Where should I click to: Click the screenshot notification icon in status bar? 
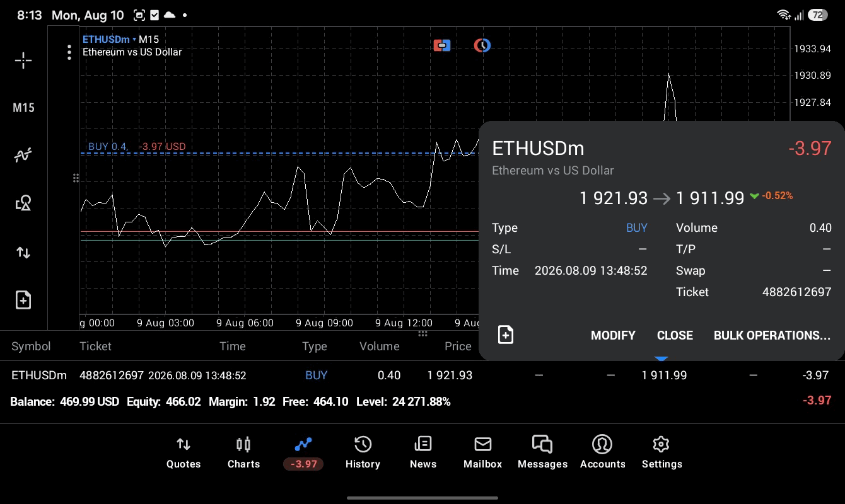tap(139, 14)
